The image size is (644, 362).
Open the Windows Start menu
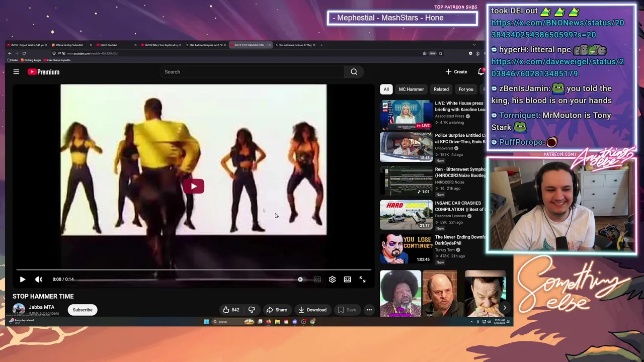click(206, 322)
